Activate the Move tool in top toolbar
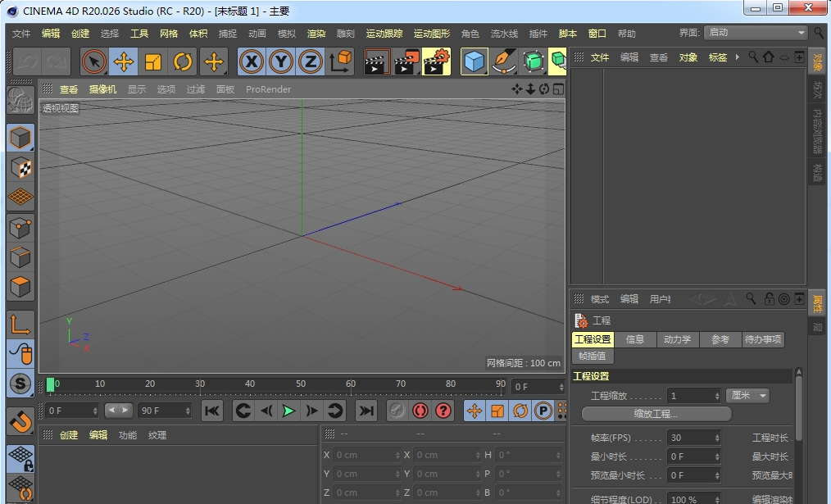The height and width of the screenshot is (504, 831). click(124, 62)
